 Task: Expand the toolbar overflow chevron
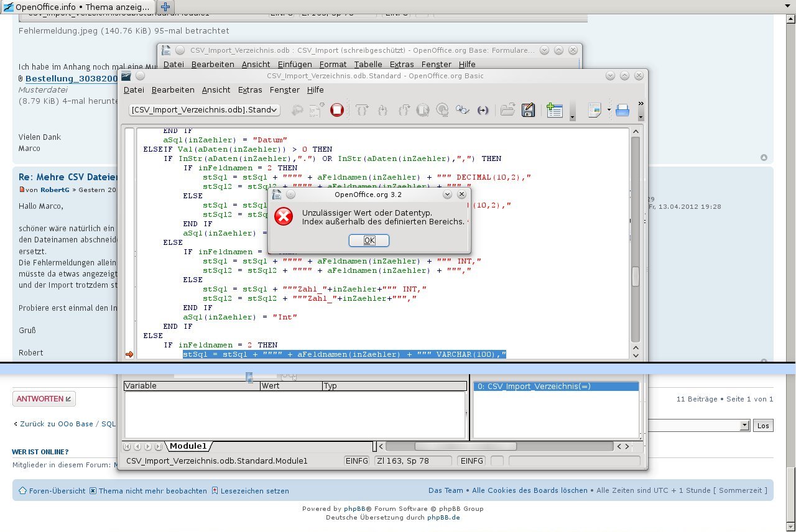(641, 103)
